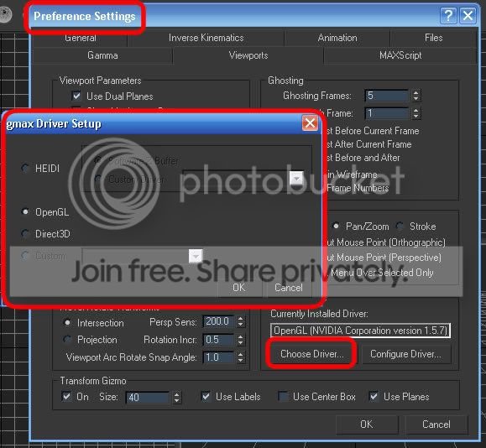Adjust the Ghosting Frames spinner arrows

(x=416, y=96)
